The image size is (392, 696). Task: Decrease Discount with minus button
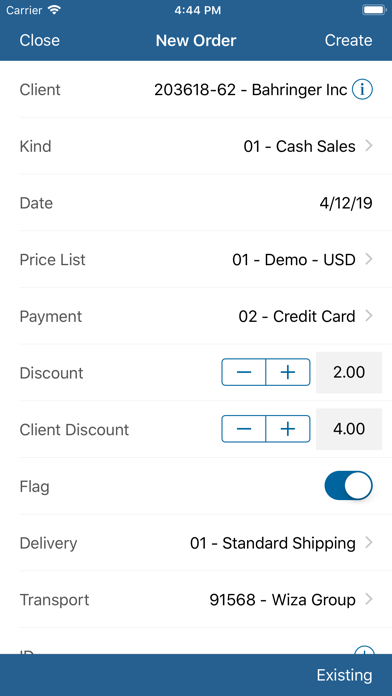pyautogui.click(x=243, y=372)
